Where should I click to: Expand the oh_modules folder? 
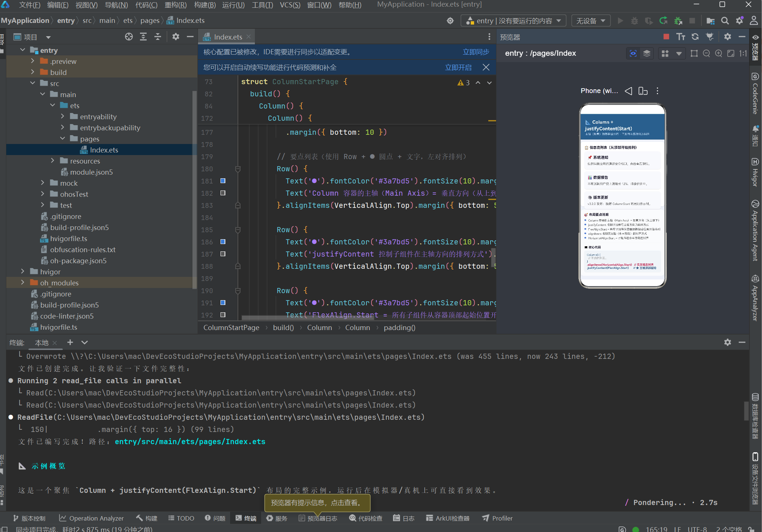(23, 282)
